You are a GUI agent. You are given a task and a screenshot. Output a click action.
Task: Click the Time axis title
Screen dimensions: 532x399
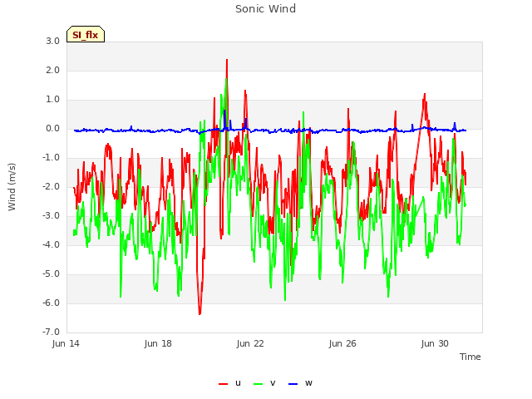point(470,357)
